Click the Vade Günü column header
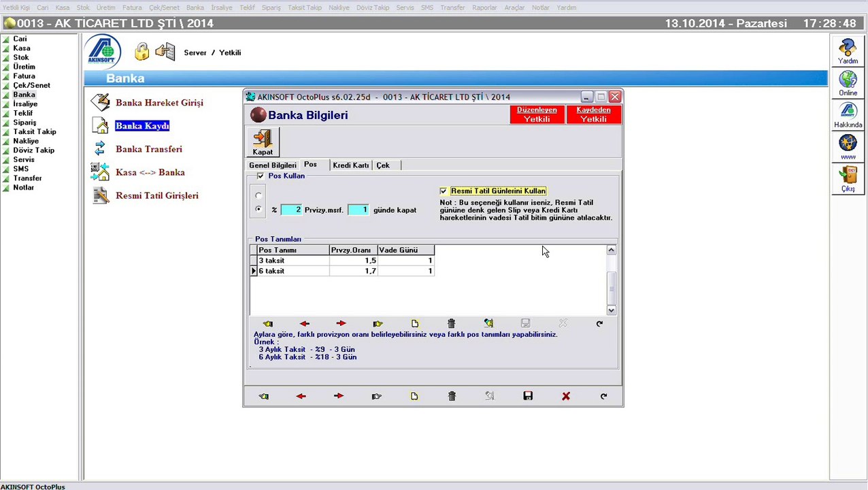 406,250
